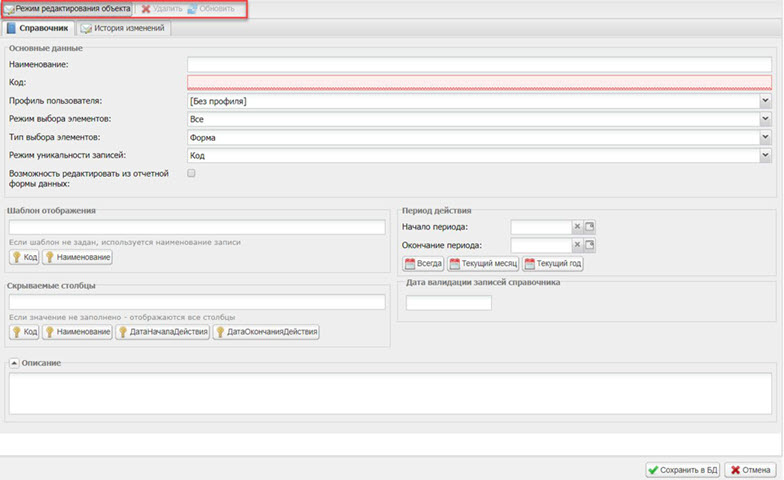Expand Режим выбора элементов dropdown
The image size is (784, 480).
tap(765, 119)
